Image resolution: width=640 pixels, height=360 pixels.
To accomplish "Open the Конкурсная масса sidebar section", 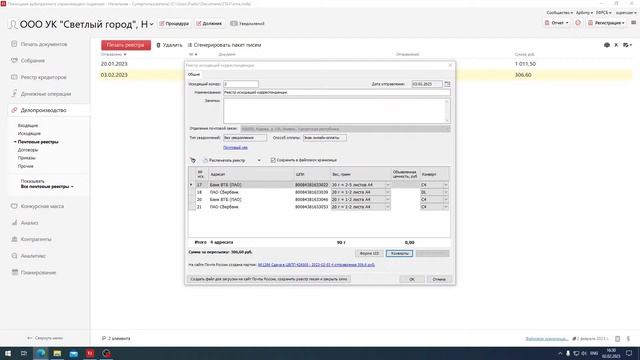I will pos(42,206).
